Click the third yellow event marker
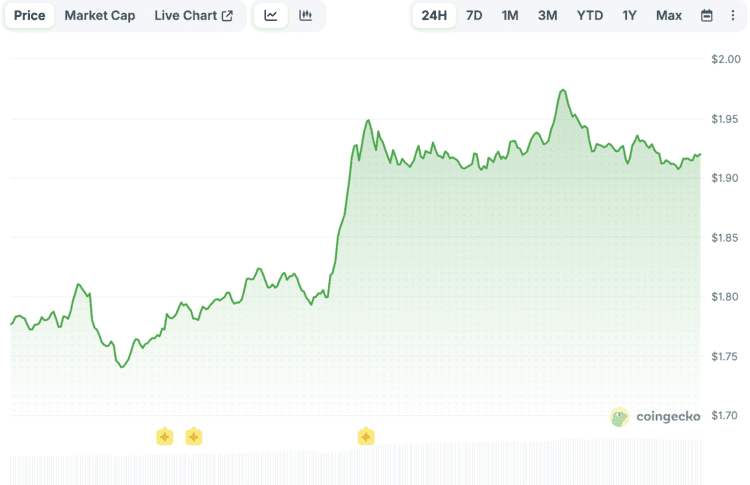Viewport: 750px width, 485px height. 366,436
